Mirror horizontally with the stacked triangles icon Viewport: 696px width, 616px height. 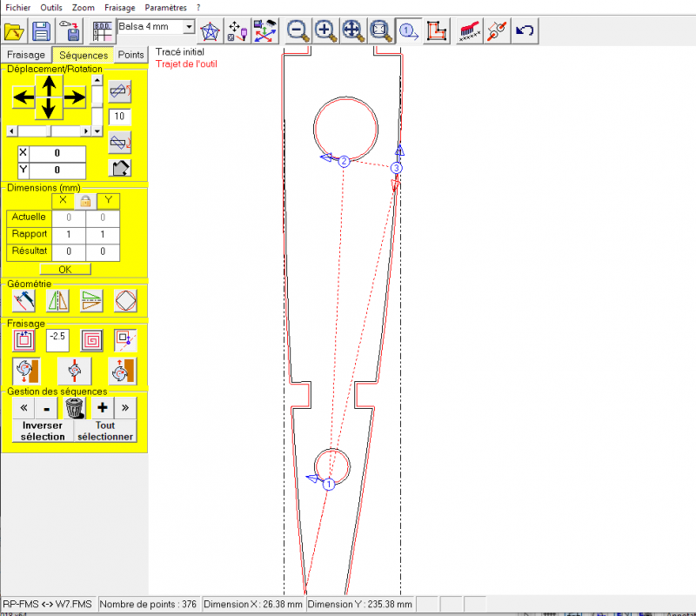91,301
